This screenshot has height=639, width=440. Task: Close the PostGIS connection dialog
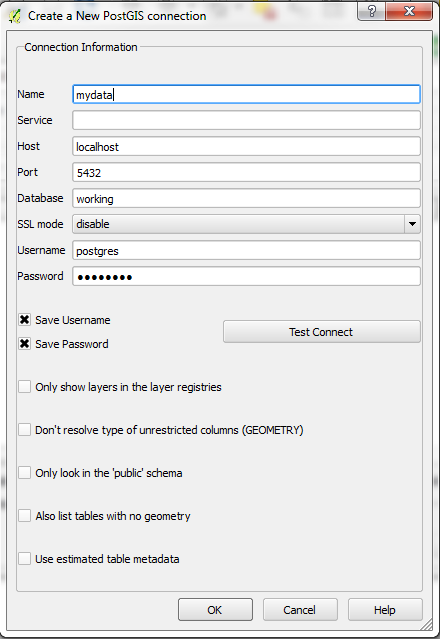[409, 11]
